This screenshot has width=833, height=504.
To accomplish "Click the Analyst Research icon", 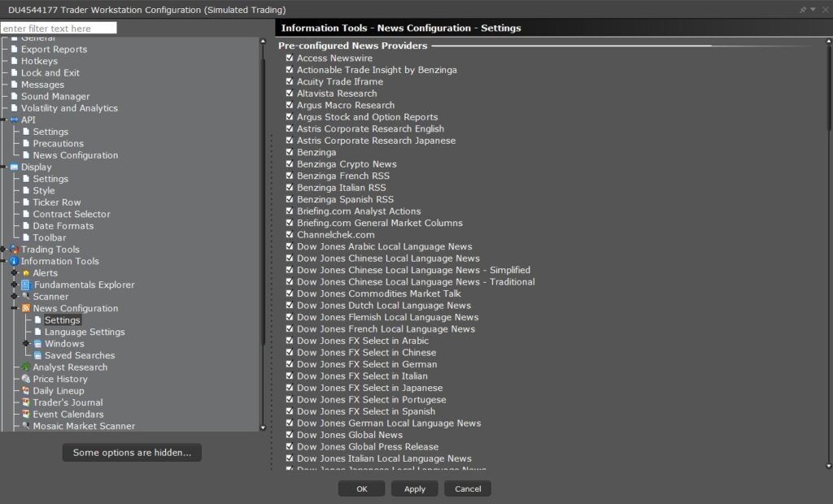I will click(x=25, y=367).
